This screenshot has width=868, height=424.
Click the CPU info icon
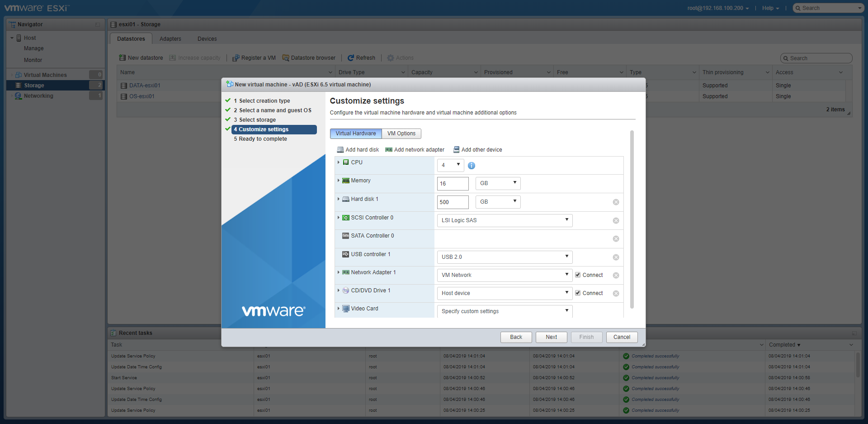pyautogui.click(x=471, y=166)
